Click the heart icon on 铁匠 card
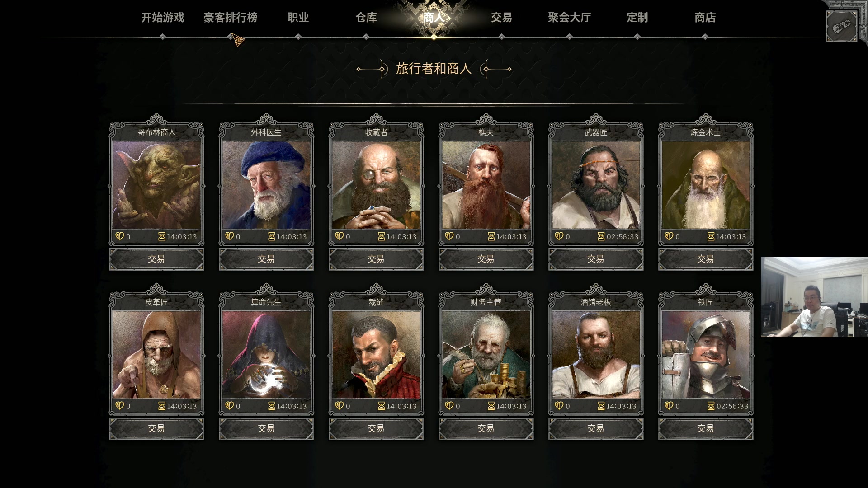The height and width of the screenshot is (488, 868). tap(669, 406)
